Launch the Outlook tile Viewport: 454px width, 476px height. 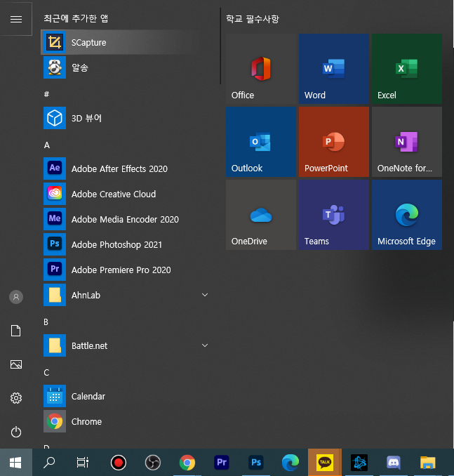[x=261, y=142]
